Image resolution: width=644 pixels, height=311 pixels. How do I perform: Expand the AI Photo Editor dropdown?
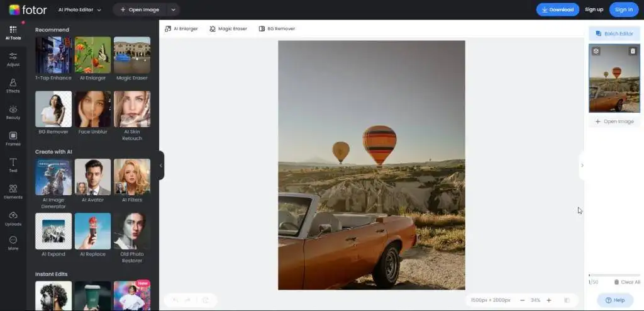(x=80, y=10)
